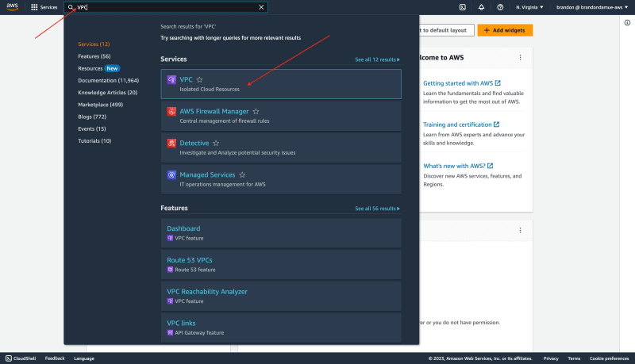This screenshot has width=635, height=364.
Task: Open the Managed Services result
Action: pyautogui.click(x=281, y=179)
